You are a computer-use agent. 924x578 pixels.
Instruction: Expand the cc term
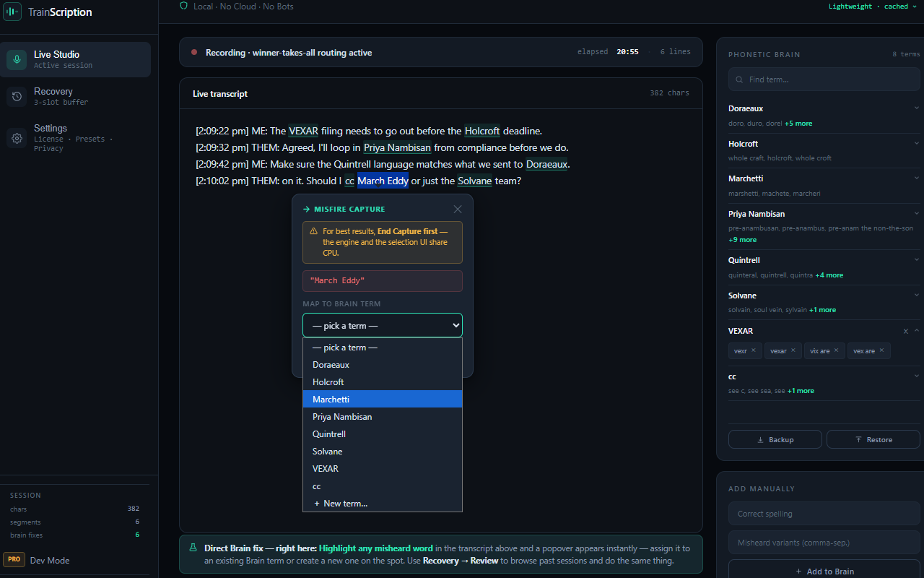(x=917, y=376)
